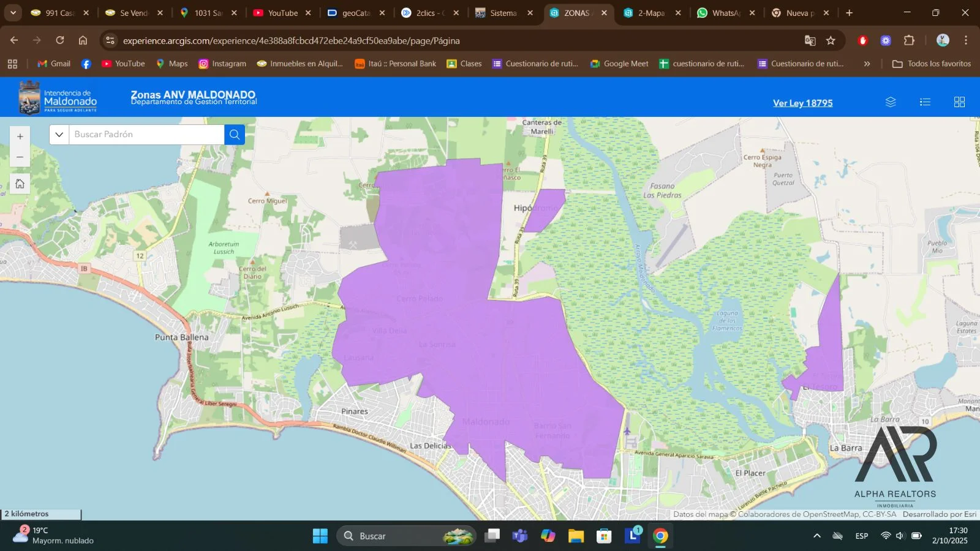Bookmark this page with the star icon

[831, 40]
